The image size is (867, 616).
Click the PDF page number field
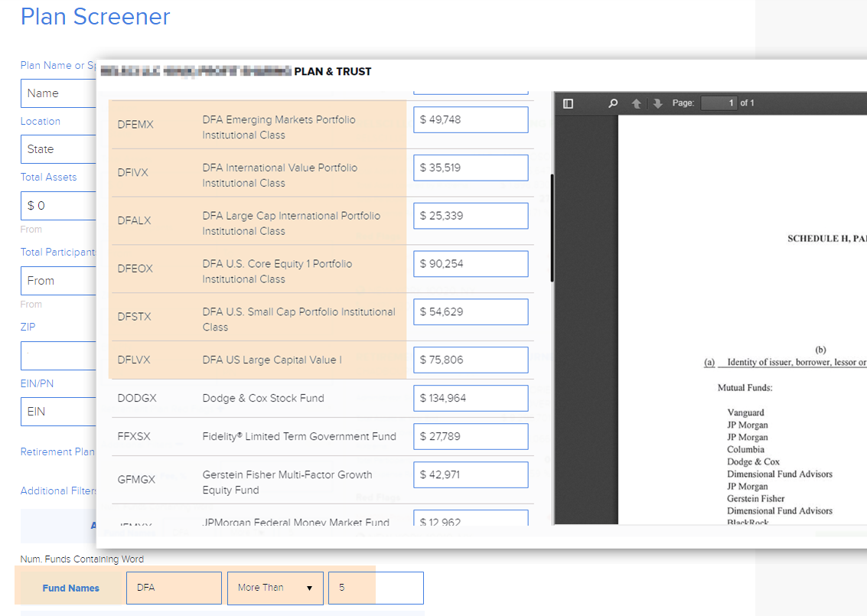click(x=718, y=103)
